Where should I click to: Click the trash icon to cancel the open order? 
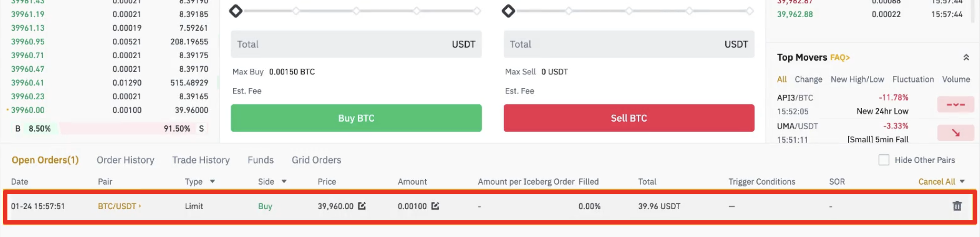click(957, 206)
